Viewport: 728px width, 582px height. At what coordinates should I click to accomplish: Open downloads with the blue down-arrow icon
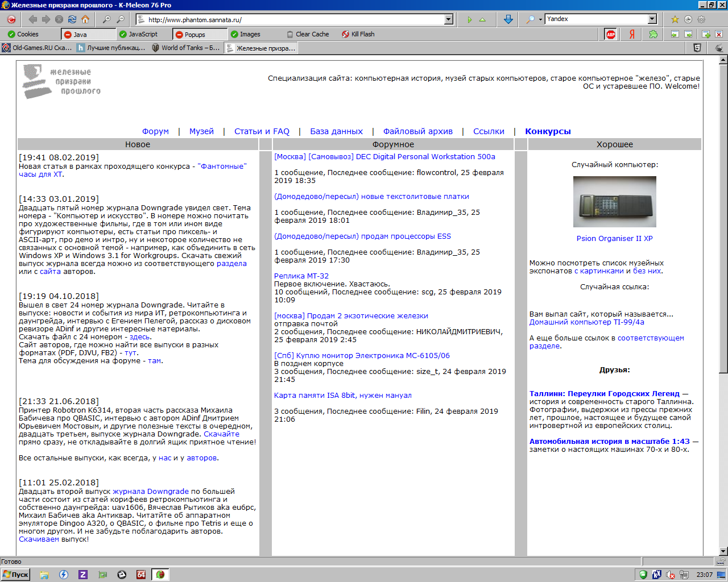click(508, 19)
